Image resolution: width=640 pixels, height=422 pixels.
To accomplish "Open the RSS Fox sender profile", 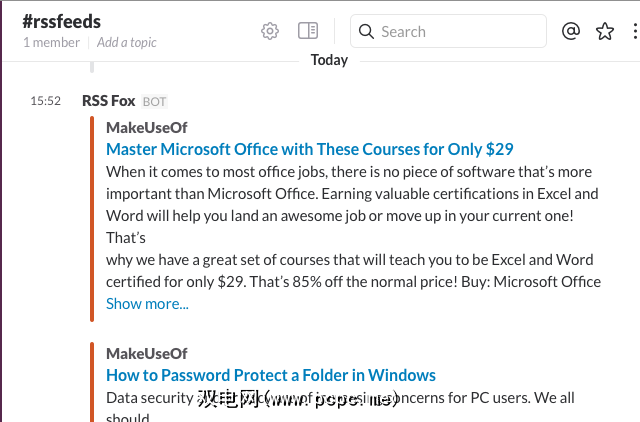I will tap(109, 101).
